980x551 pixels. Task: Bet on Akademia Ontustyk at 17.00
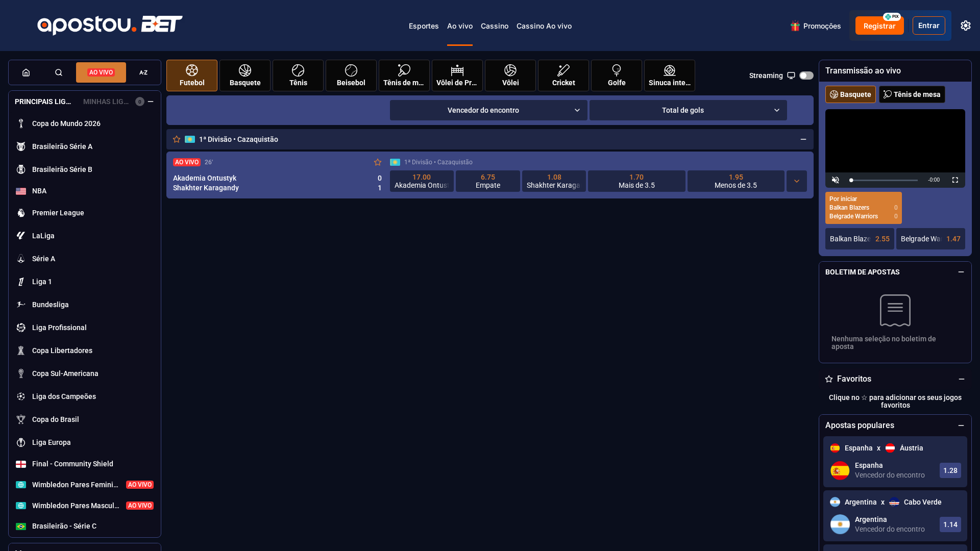pos(422,181)
